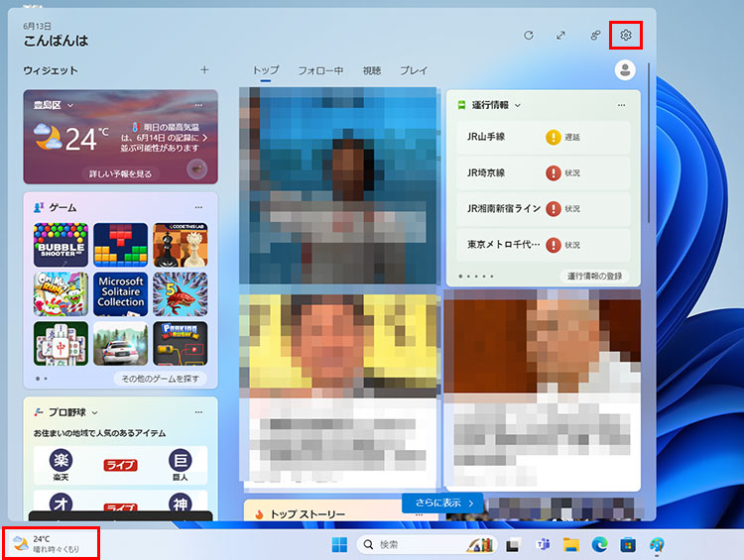Screen dimensions: 744x560
Task: Open Task View from taskbar
Action: [x=513, y=545]
